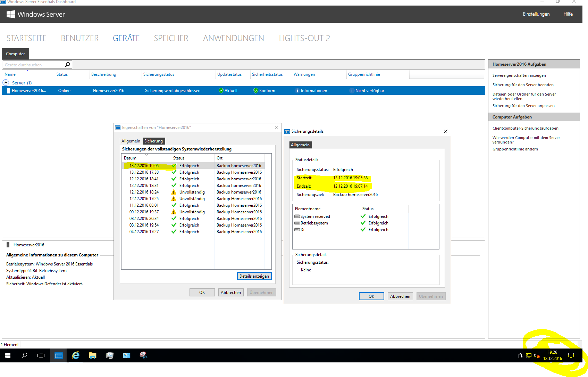Click Servereigenschaften anzeigen task

519,75
